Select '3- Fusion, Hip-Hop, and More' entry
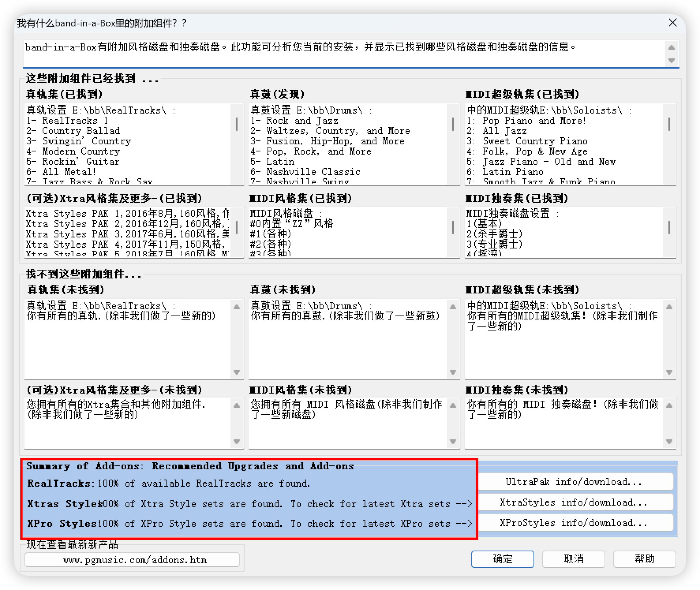 pyautogui.click(x=328, y=141)
